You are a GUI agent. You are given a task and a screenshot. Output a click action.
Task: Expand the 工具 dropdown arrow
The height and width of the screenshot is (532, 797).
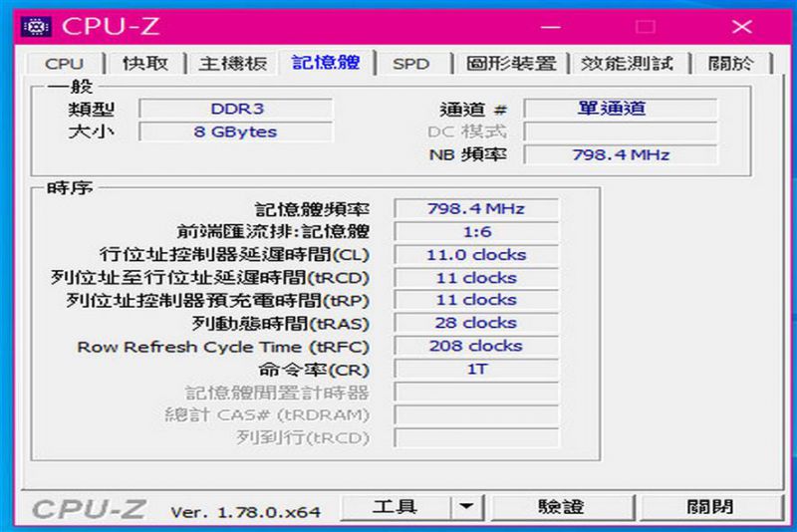click(x=466, y=507)
